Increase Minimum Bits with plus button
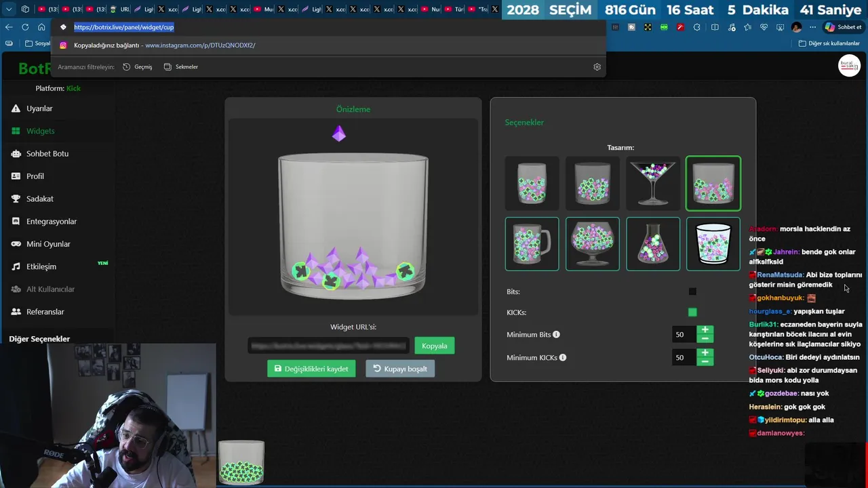868x488 pixels. tap(705, 330)
